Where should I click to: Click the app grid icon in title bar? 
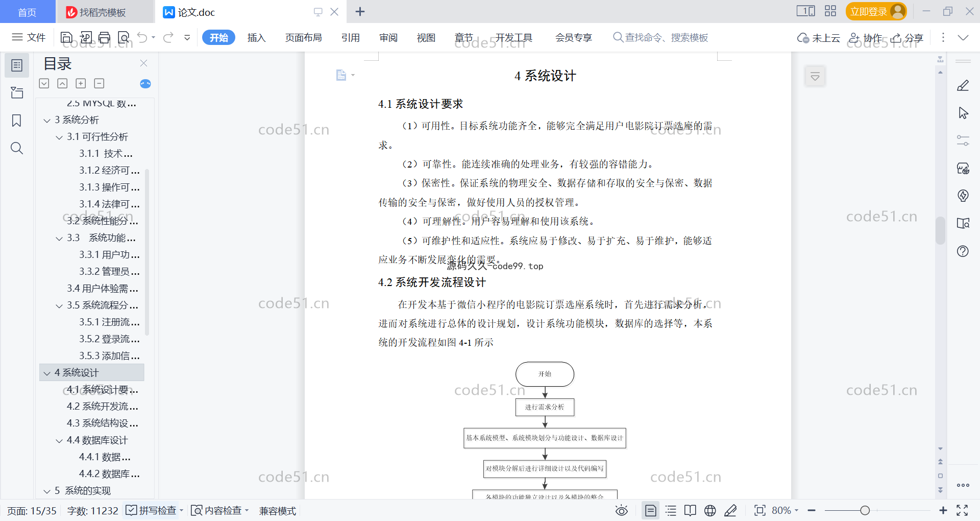click(x=830, y=11)
